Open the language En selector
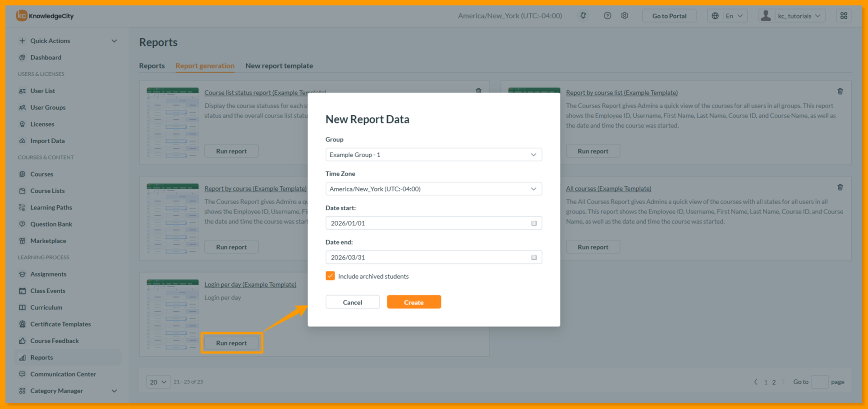 [x=727, y=16]
